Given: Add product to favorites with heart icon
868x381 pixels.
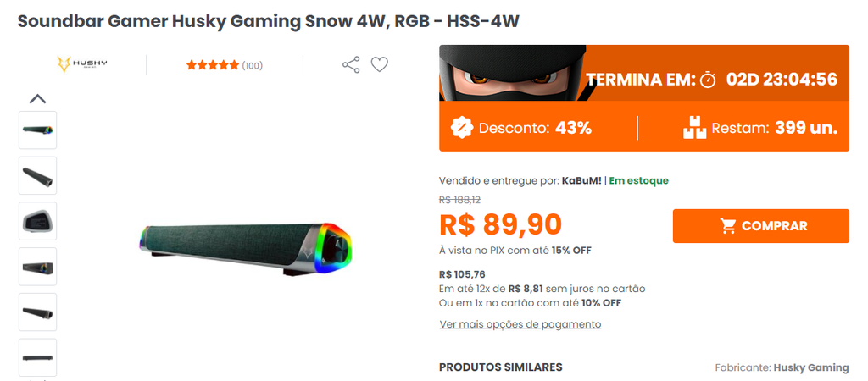Looking at the screenshot, I should coord(379,64).
